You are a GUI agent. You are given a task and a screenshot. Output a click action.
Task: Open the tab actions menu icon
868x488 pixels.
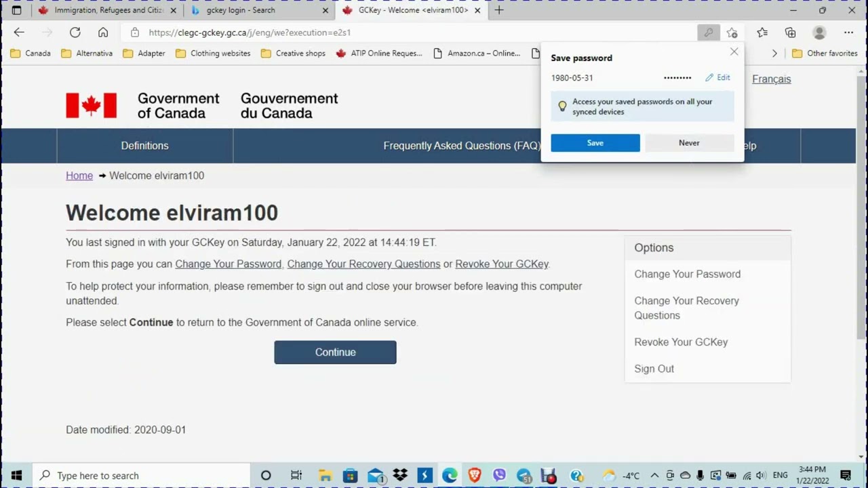16,10
